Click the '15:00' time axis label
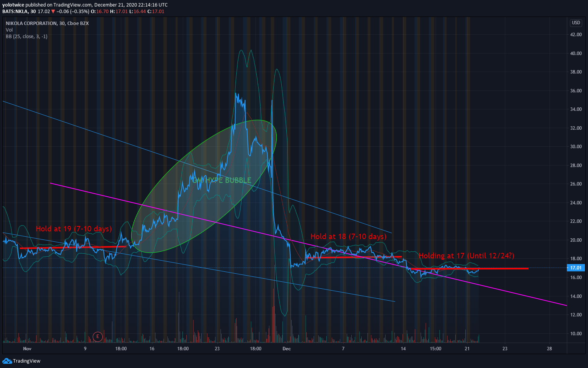The width and height of the screenshot is (588, 368). coord(436,349)
